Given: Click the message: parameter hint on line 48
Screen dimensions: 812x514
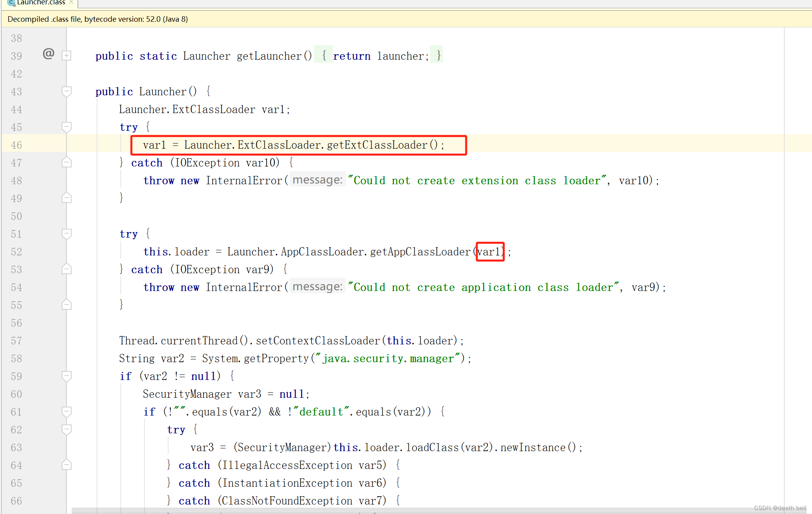Looking at the screenshot, I should (x=317, y=180).
